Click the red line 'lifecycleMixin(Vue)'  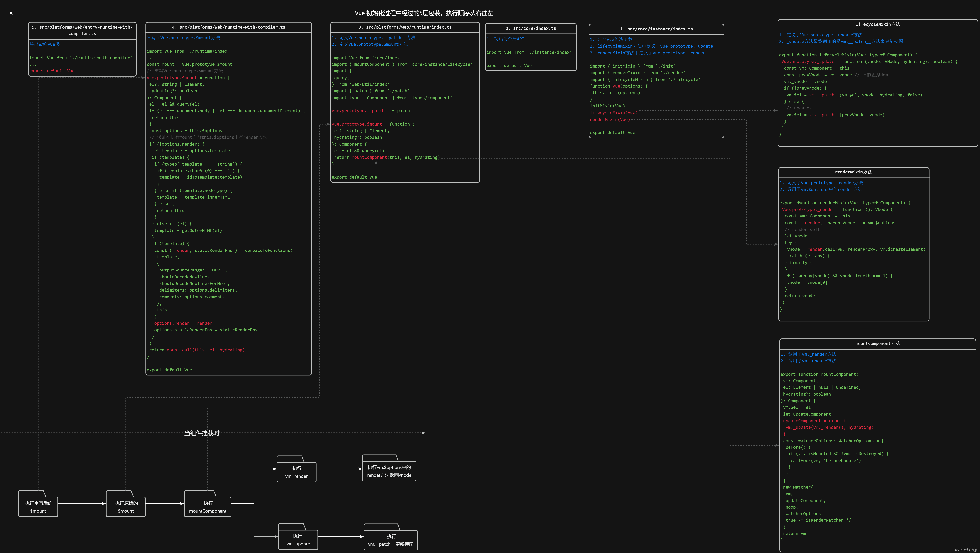point(613,113)
